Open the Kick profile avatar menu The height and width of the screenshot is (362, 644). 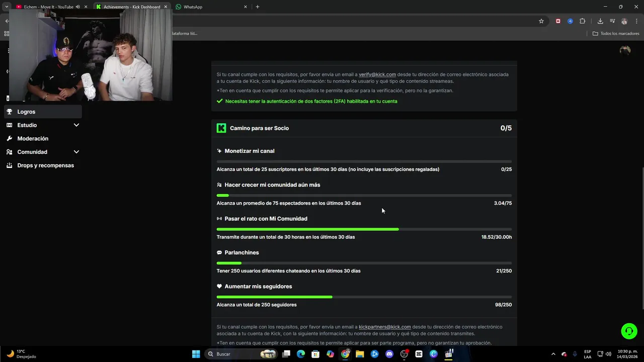625,50
